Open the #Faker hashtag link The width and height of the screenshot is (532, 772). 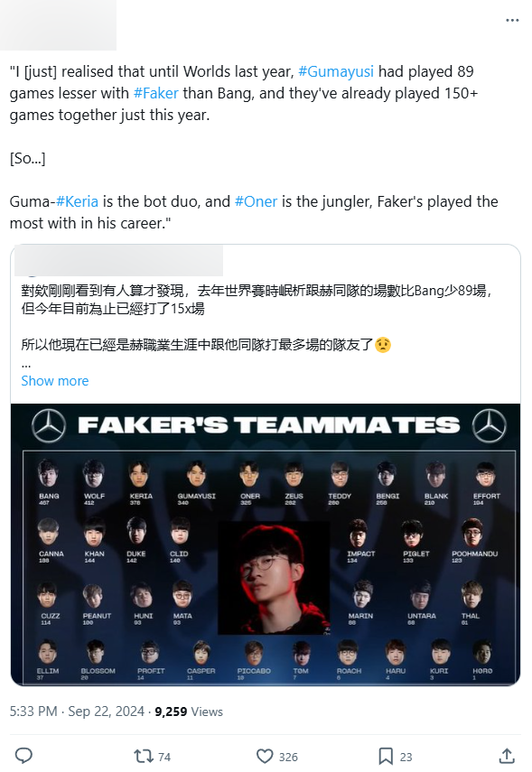click(x=155, y=93)
